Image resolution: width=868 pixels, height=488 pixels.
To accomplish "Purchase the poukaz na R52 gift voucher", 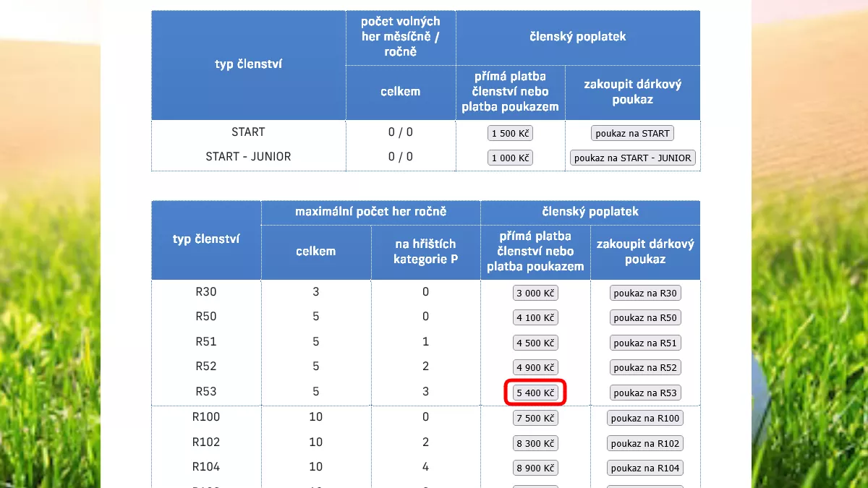I will click(x=645, y=367).
